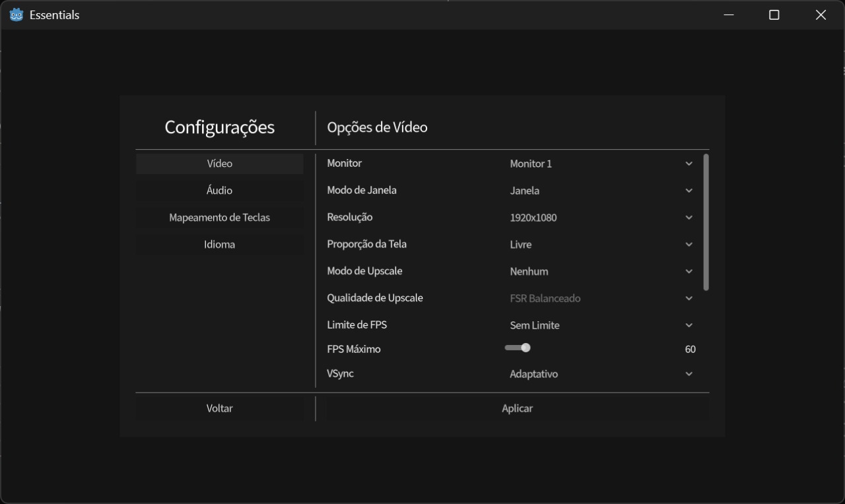Click the Aplicar button

pos(517,408)
